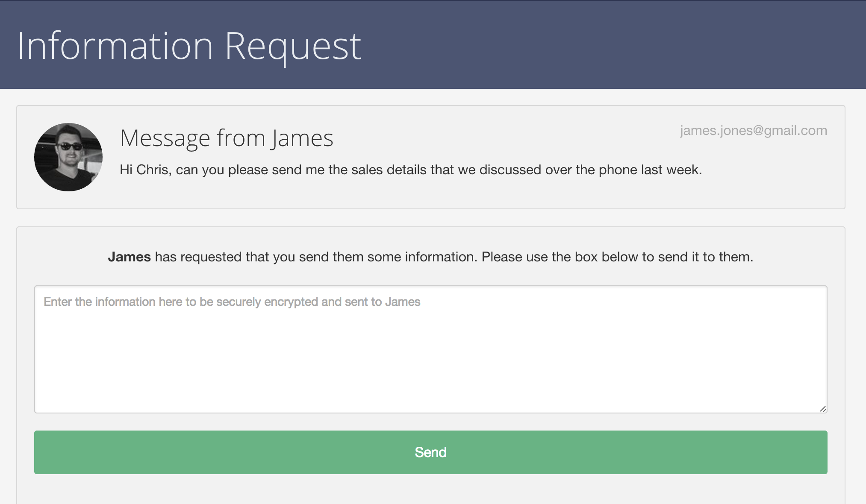Click the word Send on the button
The width and height of the screenshot is (866, 504).
tap(430, 452)
